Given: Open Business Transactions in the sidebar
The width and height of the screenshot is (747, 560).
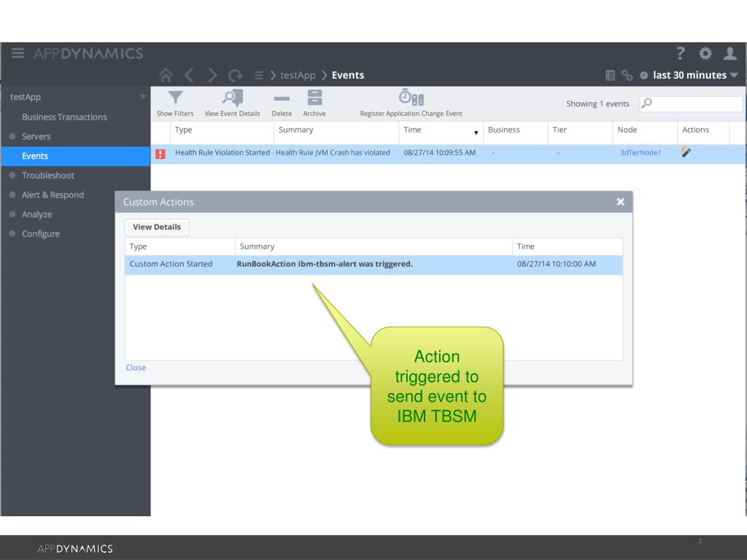Looking at the screenshot, I should pyautogui.click(x=64, y=117).
